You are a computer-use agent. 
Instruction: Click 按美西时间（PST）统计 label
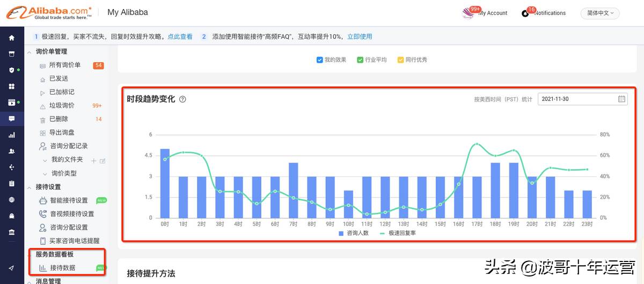[x=503, y=99]
